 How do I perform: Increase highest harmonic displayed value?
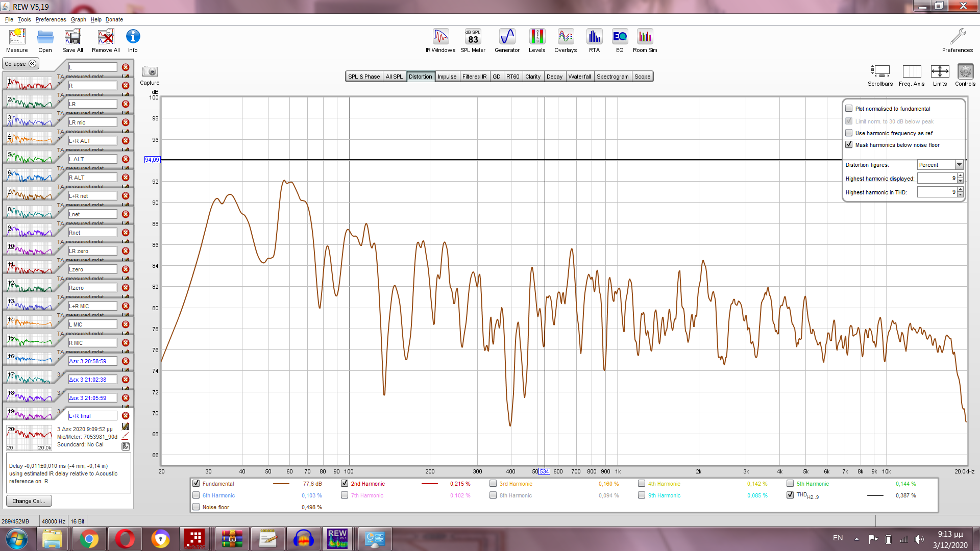coord(960,176)
